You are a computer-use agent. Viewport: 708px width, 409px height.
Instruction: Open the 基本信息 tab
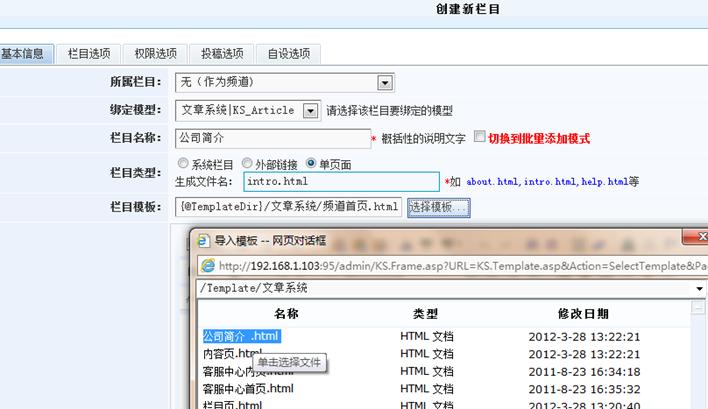[26, 54]
